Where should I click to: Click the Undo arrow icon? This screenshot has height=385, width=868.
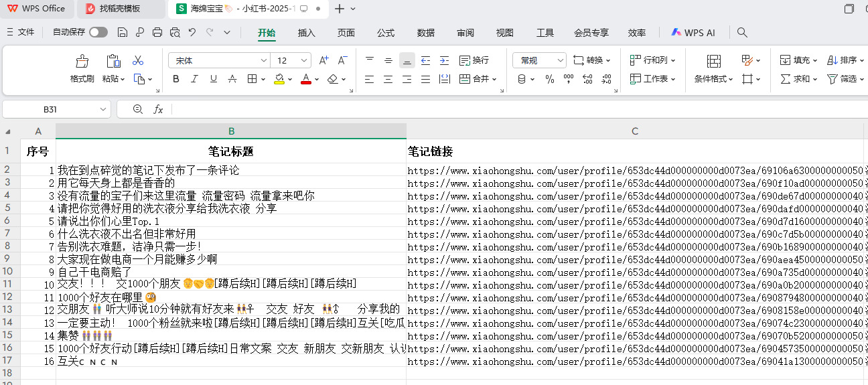click(192, 32)
